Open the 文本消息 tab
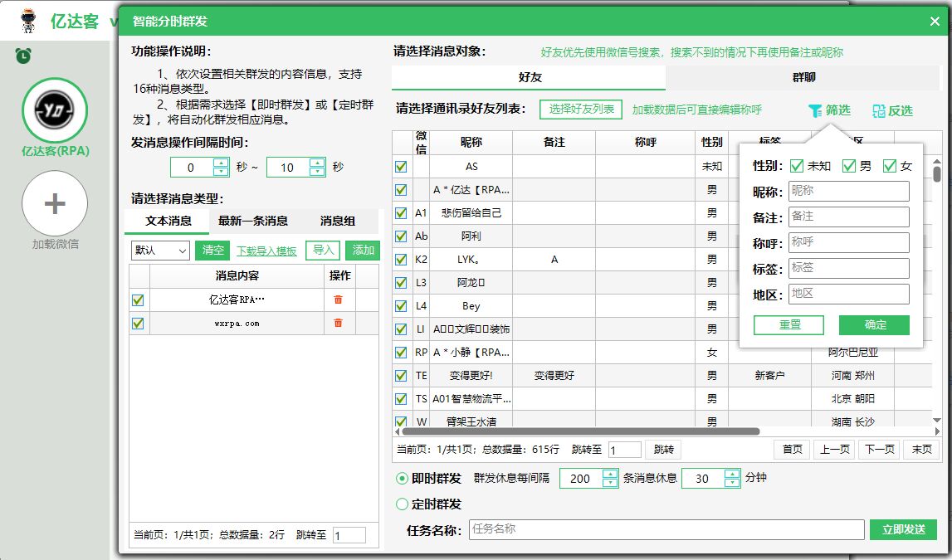Image resolution: width=952 pixels, height=560 pixels. (168, 221)
